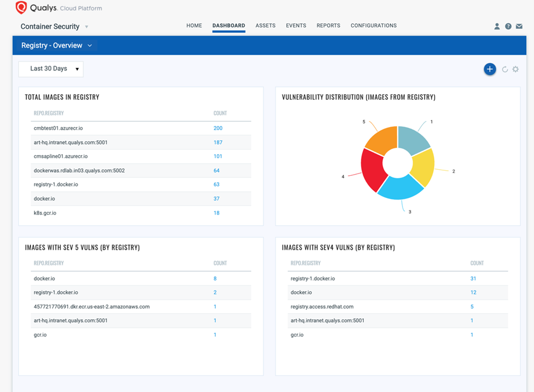Open the mail notifications icon
The width and height of the screenshot is (534, 392).
tap(519, 26)
